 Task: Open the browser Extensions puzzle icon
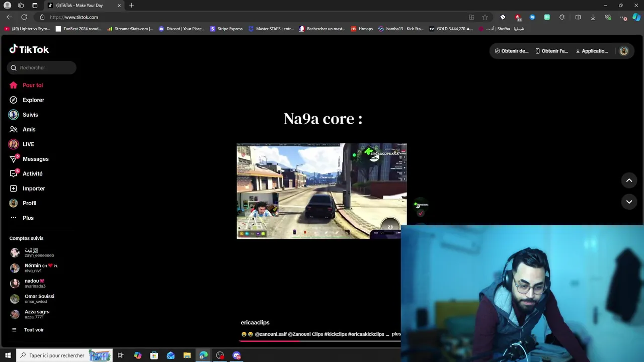[562, 17]
